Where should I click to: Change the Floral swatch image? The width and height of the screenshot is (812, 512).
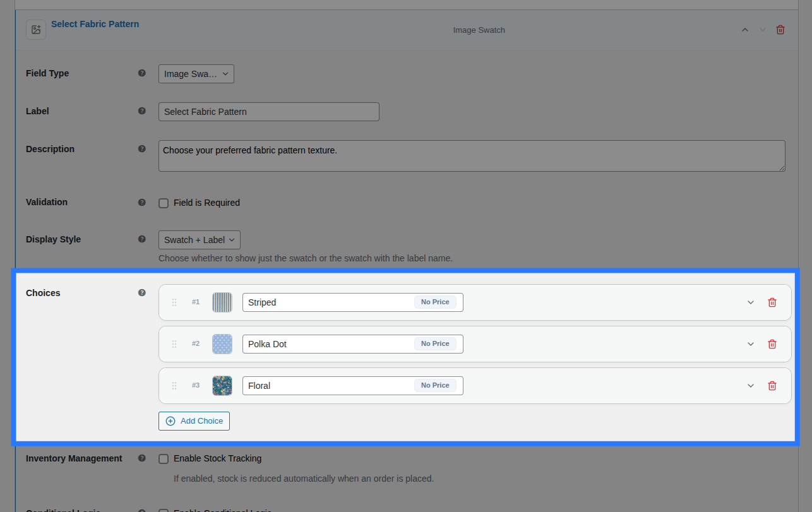(222, 386)
